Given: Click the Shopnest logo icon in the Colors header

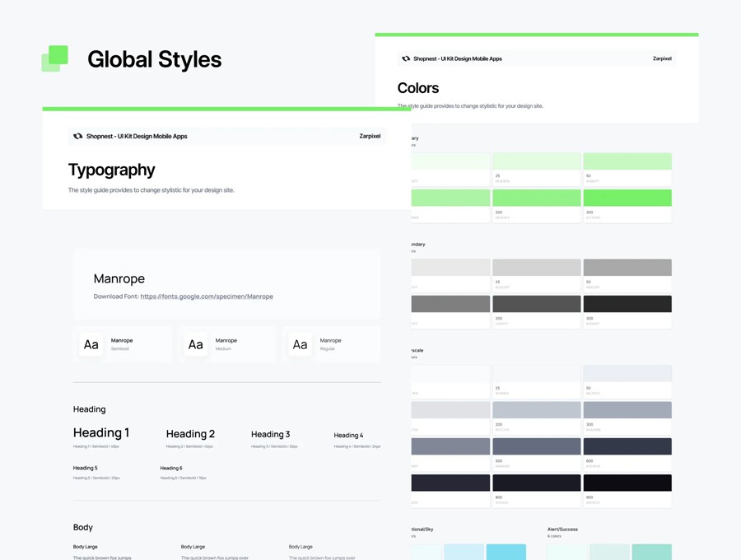Looking at the screenshot, I should [x=405, y=59].
